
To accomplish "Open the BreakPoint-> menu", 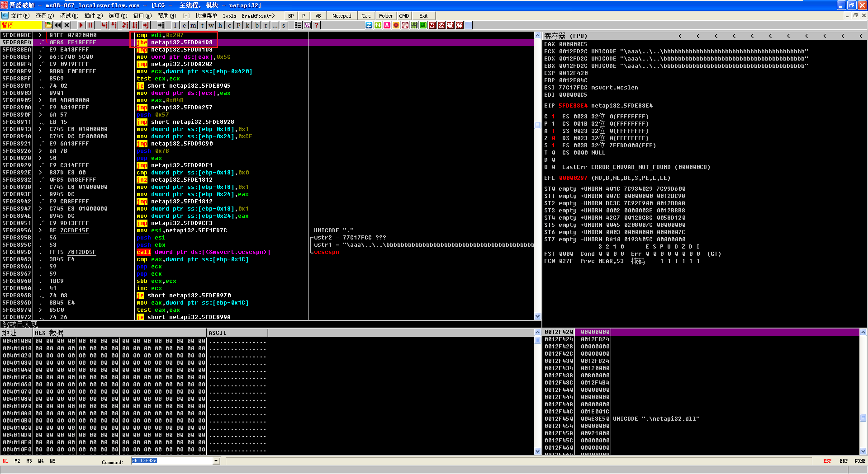I will click(258, 16).
